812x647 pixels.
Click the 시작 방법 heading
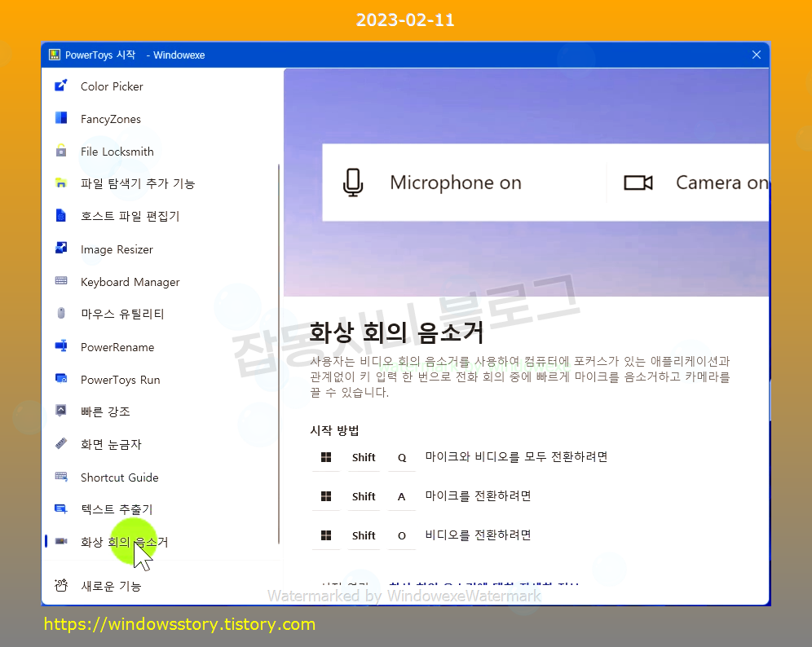(334, 430)
